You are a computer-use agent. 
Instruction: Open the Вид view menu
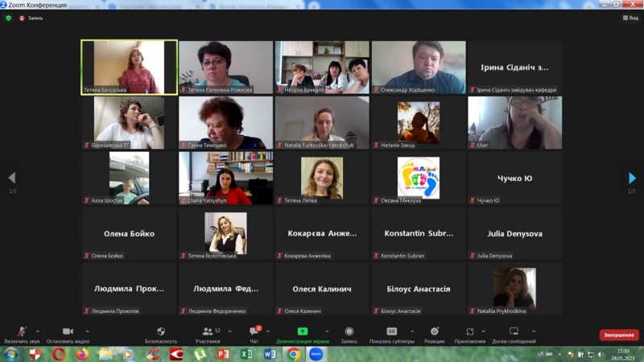pyautogui.click(x=630, y=18)
